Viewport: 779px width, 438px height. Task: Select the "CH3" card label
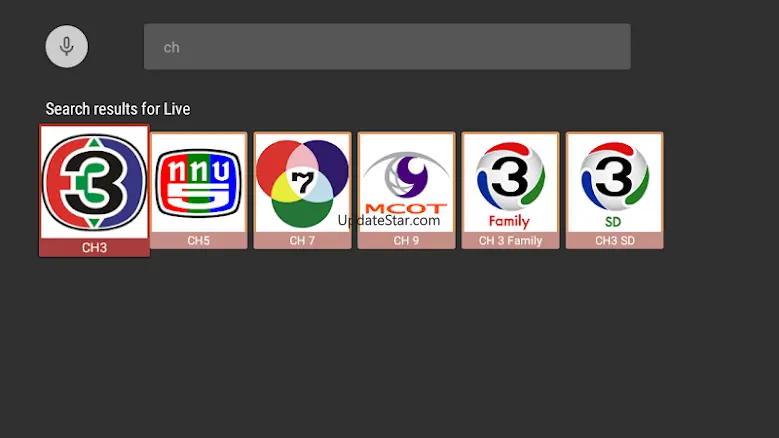94,247
